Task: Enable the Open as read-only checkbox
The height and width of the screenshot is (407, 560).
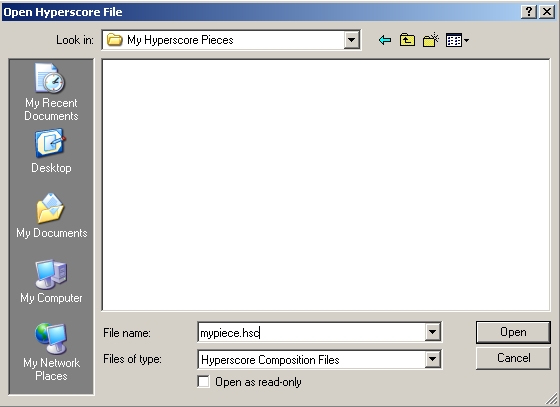Action: 204,382
